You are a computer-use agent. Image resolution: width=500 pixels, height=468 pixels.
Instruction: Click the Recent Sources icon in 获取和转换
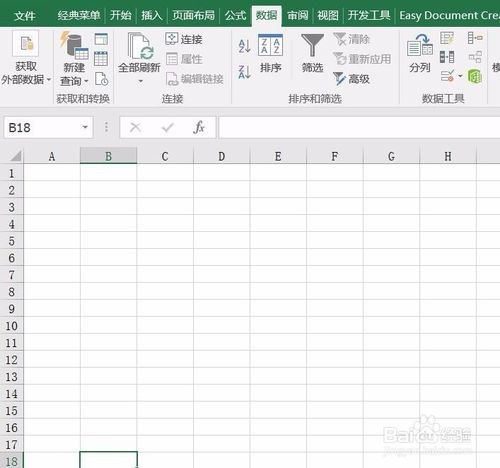click(101, 79)
